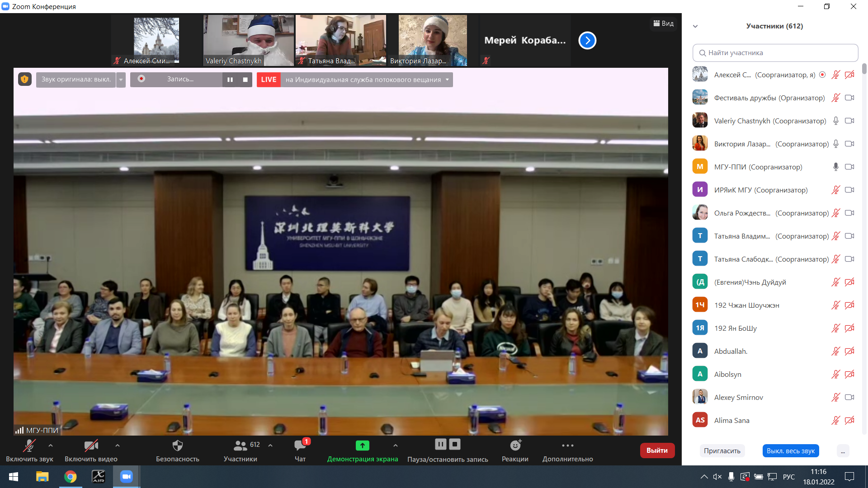The width and height of the screenshot is (868, 488).
Task: Open the Вид view menu
Action: point(664,23)
